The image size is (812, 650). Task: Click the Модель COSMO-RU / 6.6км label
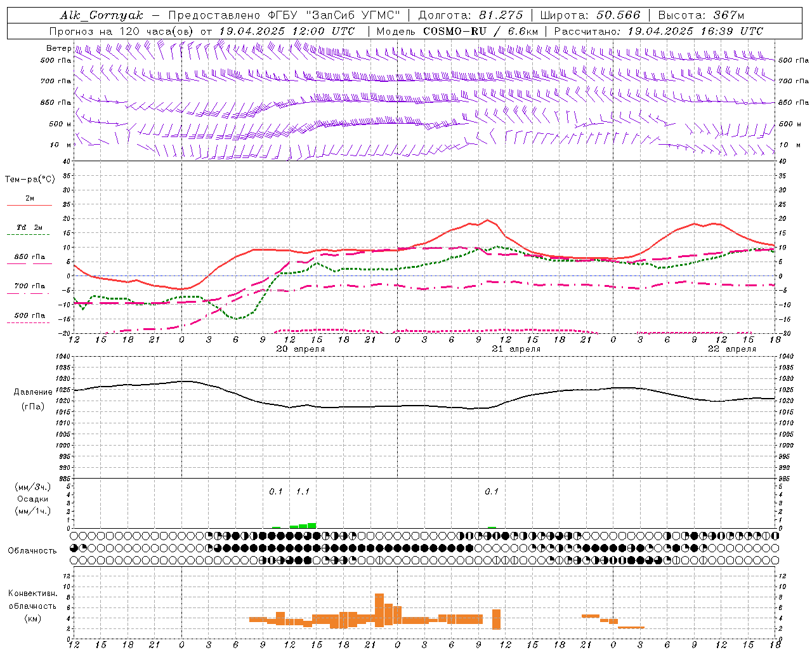coord(457,31)
